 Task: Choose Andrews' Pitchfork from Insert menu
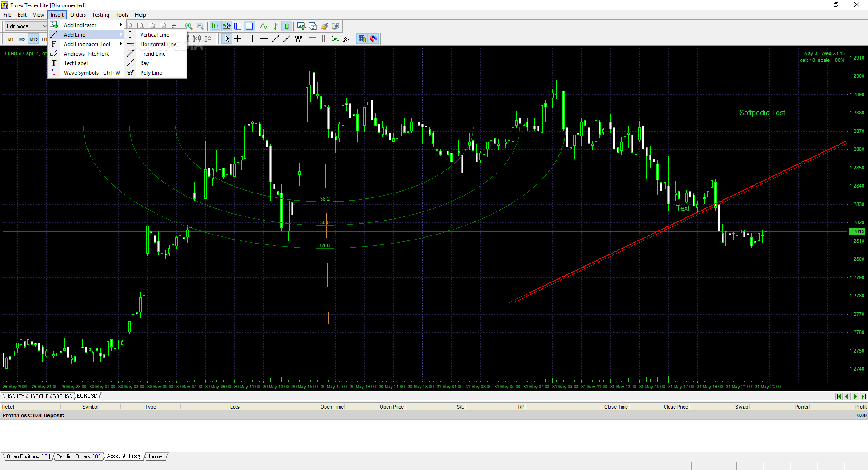(x=86, y=54)
